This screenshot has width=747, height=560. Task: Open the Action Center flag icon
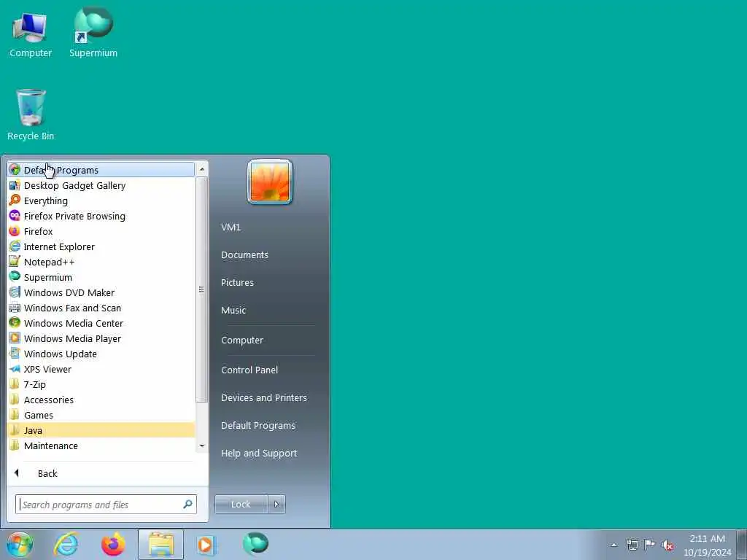(x=649, y=544)
